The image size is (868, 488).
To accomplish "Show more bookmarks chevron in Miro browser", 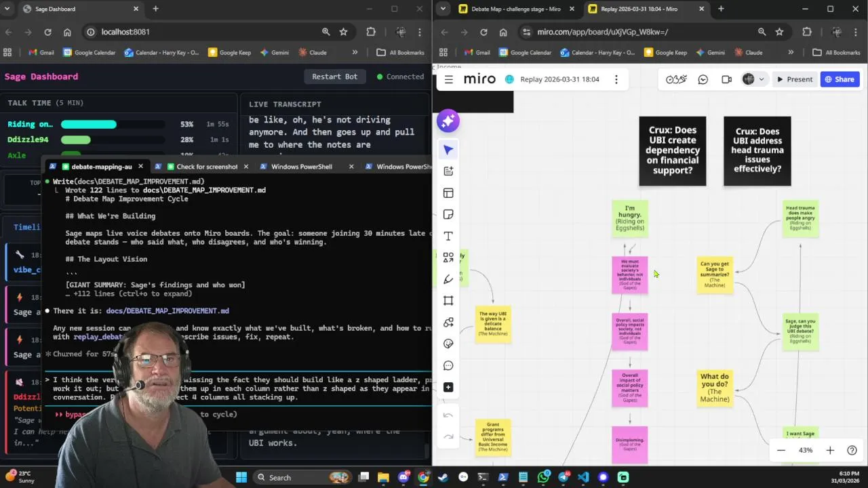I will pyautogui.click(x=791, y=52).
